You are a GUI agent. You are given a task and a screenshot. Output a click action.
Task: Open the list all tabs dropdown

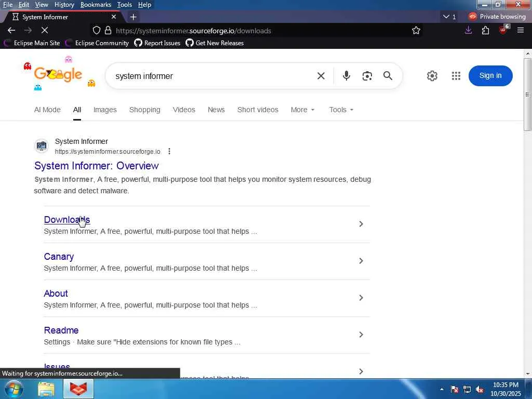tap(449, 17)
